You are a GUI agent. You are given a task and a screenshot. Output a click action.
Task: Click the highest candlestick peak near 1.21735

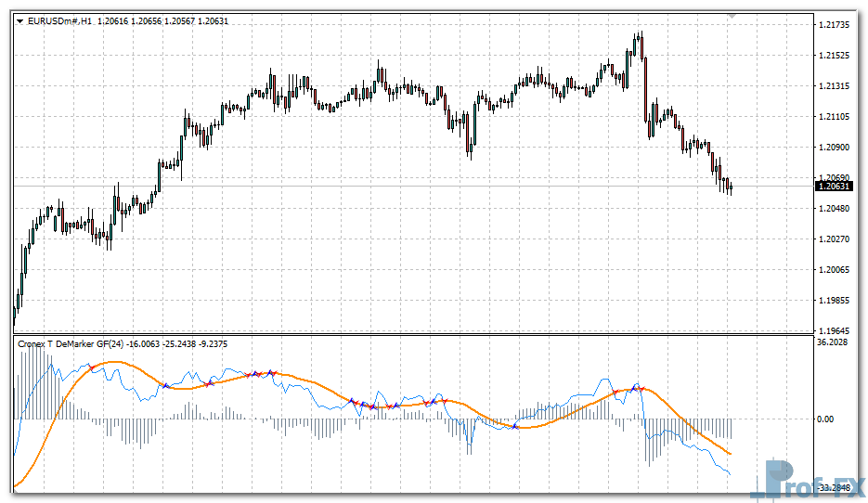[639, 34]
